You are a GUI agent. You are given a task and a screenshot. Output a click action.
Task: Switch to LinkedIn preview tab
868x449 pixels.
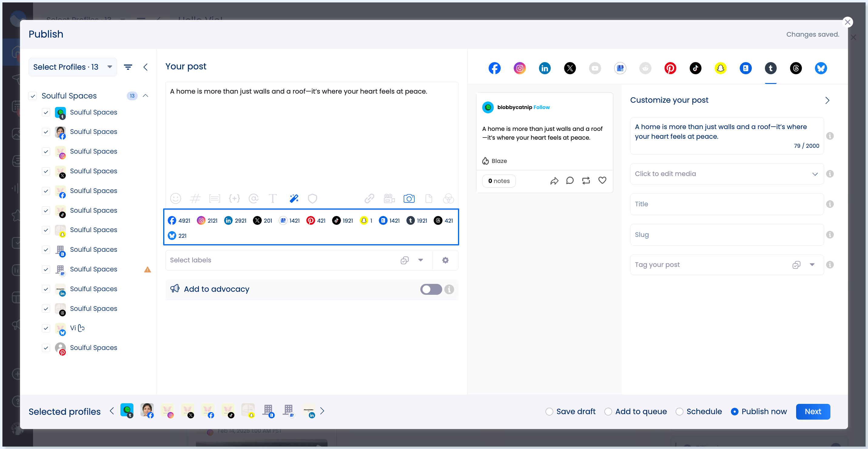pyautogui.click(x=544, y=68)
